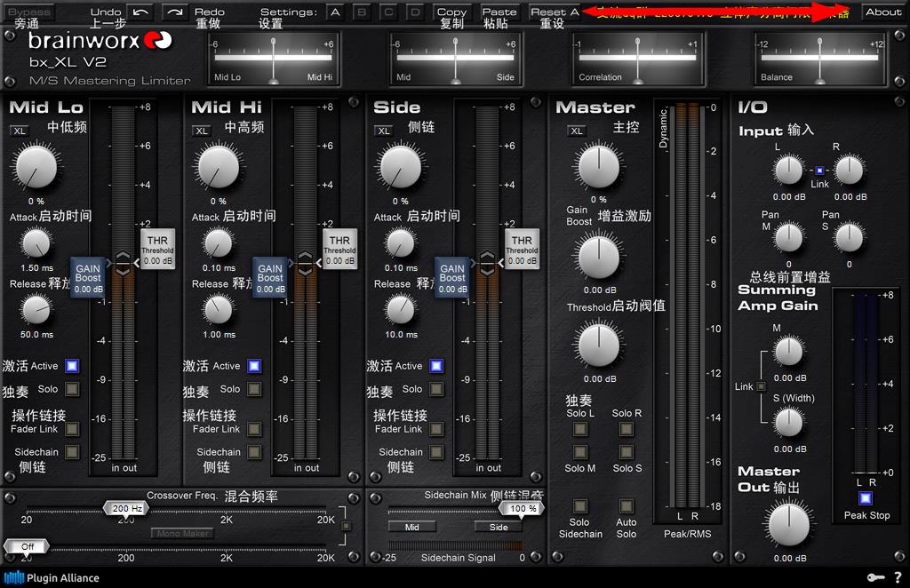Click the sidechain Side button
This screenshot has width=910, height=588.
pos(499,527)
